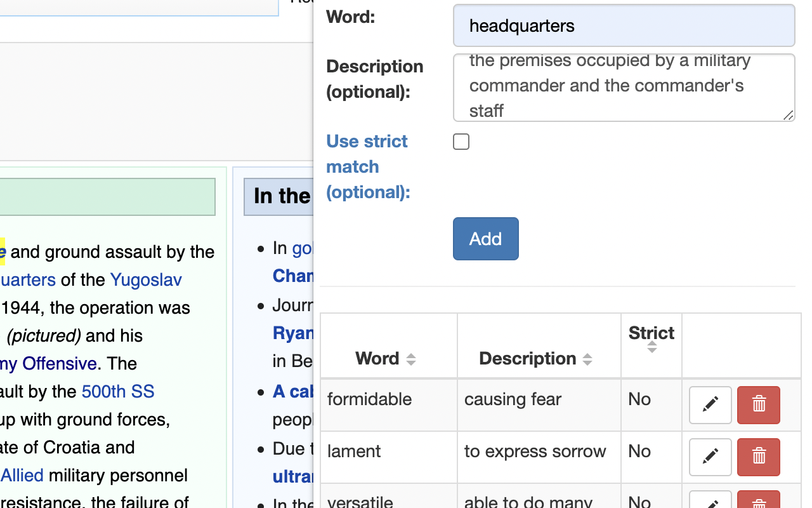Screen dimensions: 812x508
Task: Enable the Use strict match checkbox
Action: [x=461, y=142]
